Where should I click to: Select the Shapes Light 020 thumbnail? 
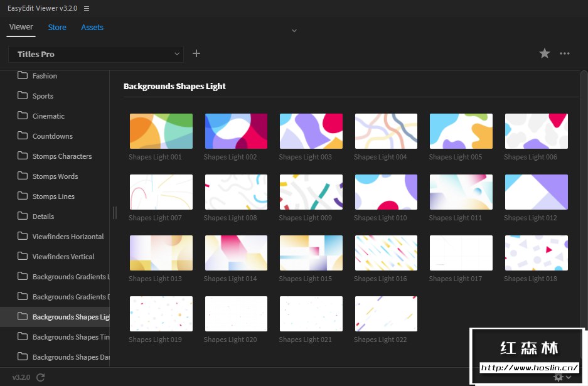[x=236, y=314]
